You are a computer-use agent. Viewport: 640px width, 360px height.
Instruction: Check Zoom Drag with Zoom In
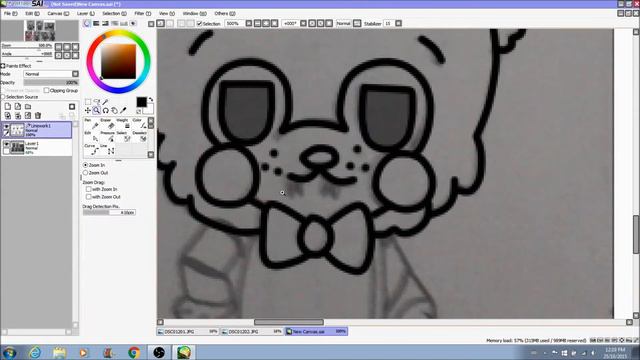[x=89, y=189]
